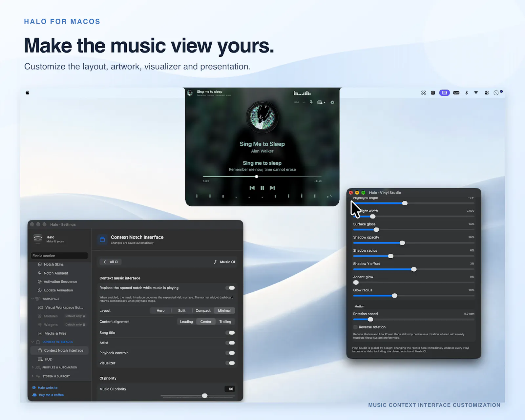525x420 pixels.
Task: Click the Bluetooth icon in the menu bar
Action: 467,93
